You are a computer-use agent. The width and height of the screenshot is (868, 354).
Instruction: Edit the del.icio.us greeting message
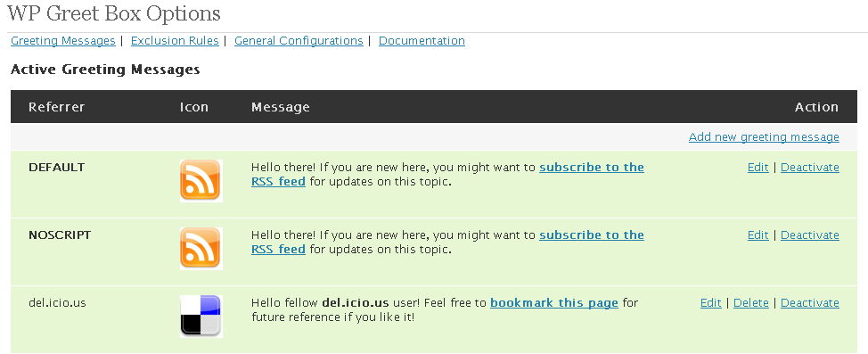pos(711,303)
